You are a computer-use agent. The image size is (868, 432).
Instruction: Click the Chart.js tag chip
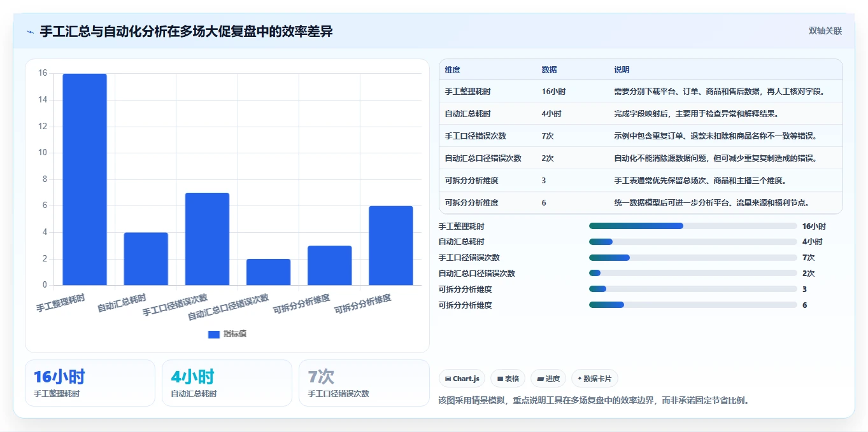462,379
